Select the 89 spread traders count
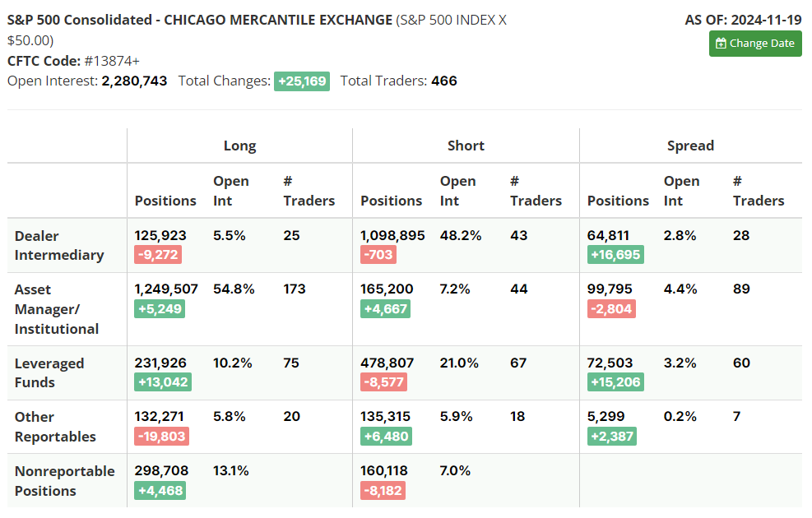 (x=741, y=289)
